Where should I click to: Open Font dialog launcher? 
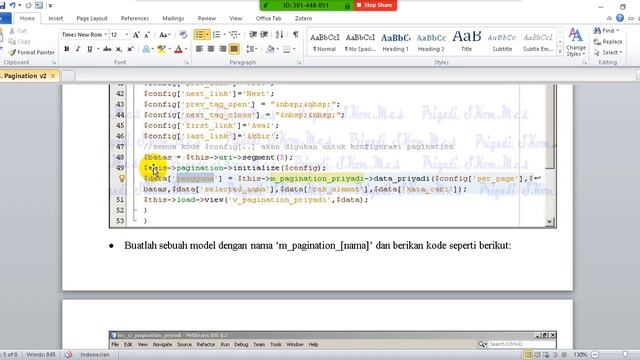tap(187, 62)
